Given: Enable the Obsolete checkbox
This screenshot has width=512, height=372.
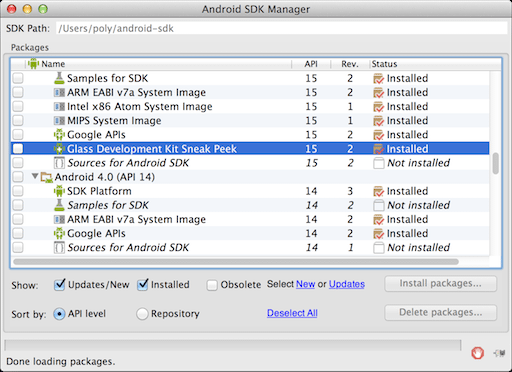Looking at the screenshot, I should 212,285.
